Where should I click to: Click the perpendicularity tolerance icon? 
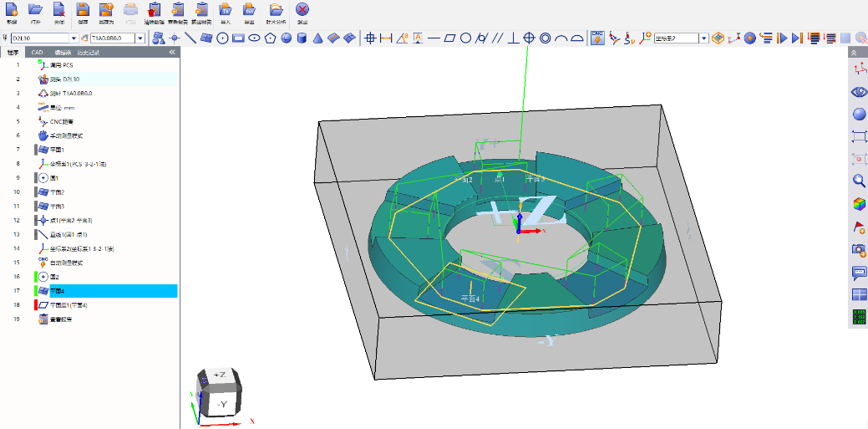(514, 38)
